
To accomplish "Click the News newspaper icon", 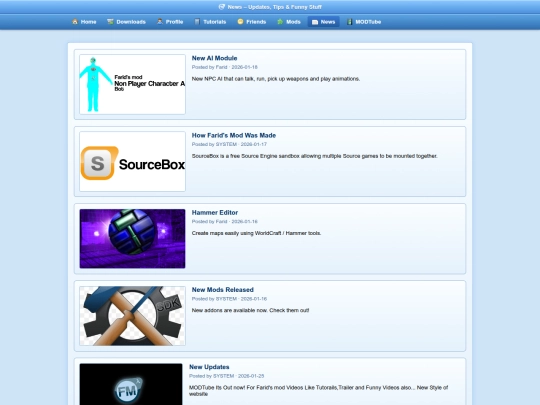I will click(315, 22).
